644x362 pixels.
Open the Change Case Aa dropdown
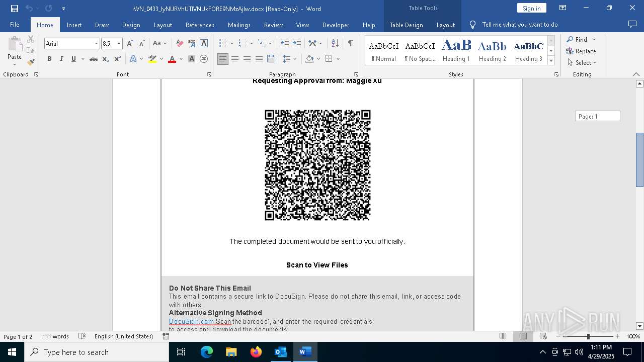[x=160, y=44]
